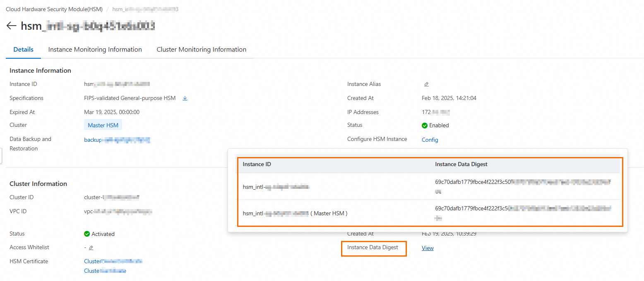This screenshot has width=644, height=281.
Task: Download the HSM specifications file
Action: (x=185, y=98)
